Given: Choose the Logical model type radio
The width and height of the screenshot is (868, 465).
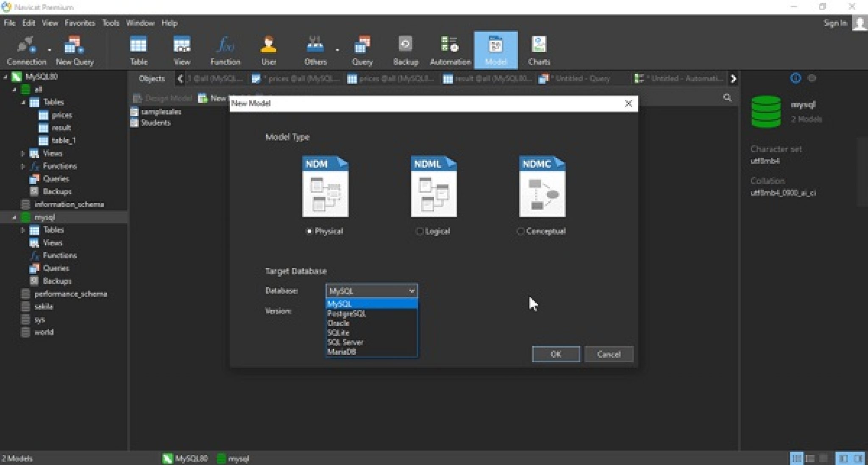Looking at the screenshot, I should point(420,231).
